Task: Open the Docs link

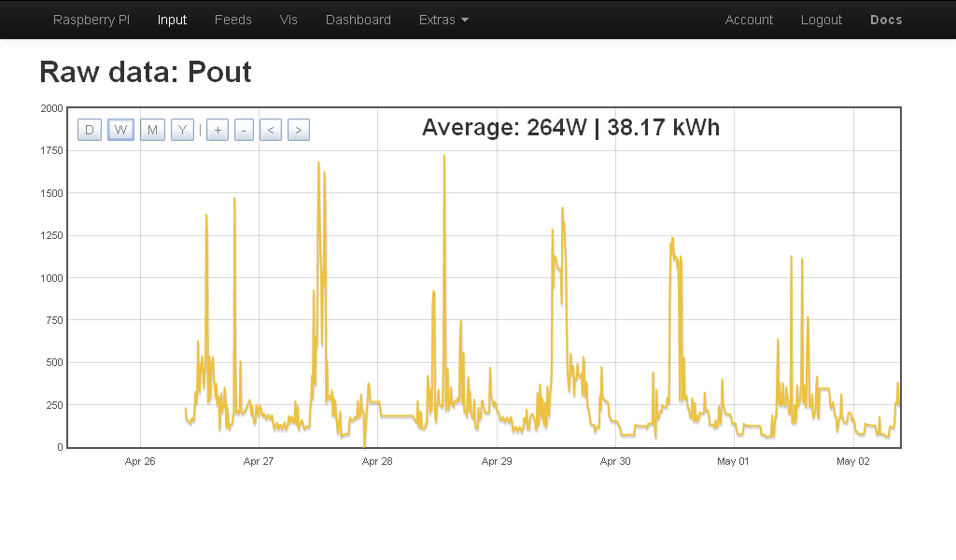Action: (886, 20)
